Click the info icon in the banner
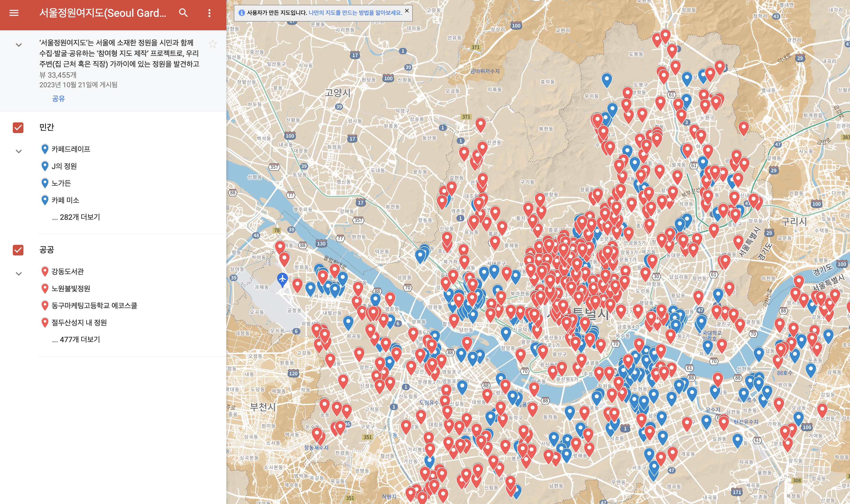 (241, 13)
